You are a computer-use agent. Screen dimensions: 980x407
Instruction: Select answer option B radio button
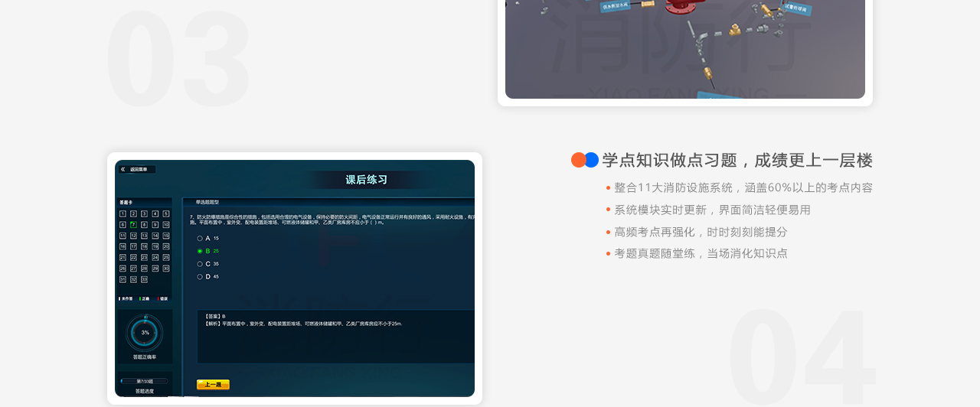point(200,251)
